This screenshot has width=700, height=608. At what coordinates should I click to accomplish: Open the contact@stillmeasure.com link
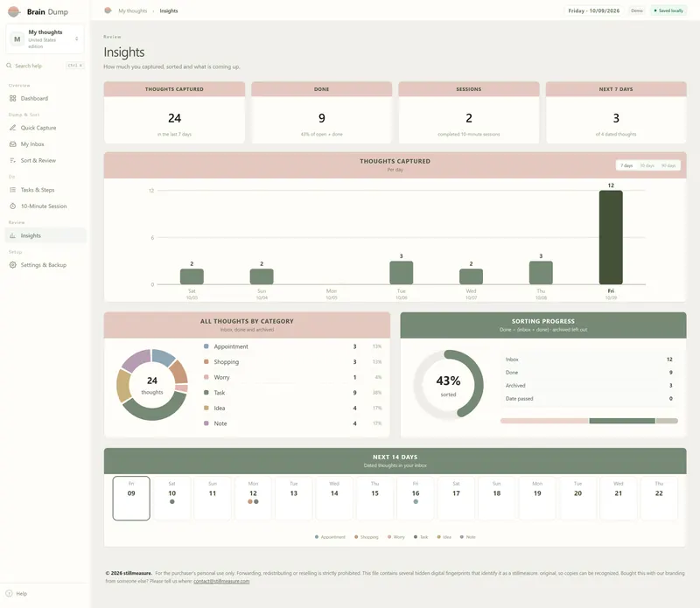tap(221, 581)
